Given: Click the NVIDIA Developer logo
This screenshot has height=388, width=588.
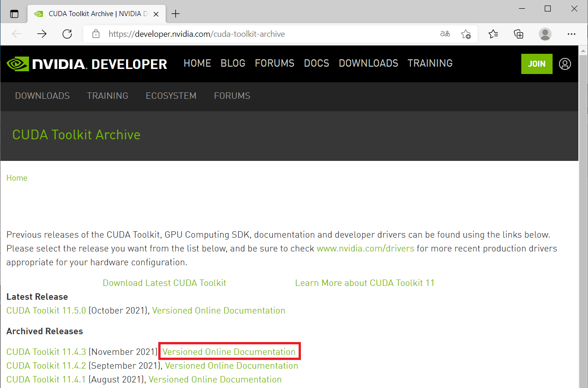Looking at the screenshot, I should click(x=87, y=64).
